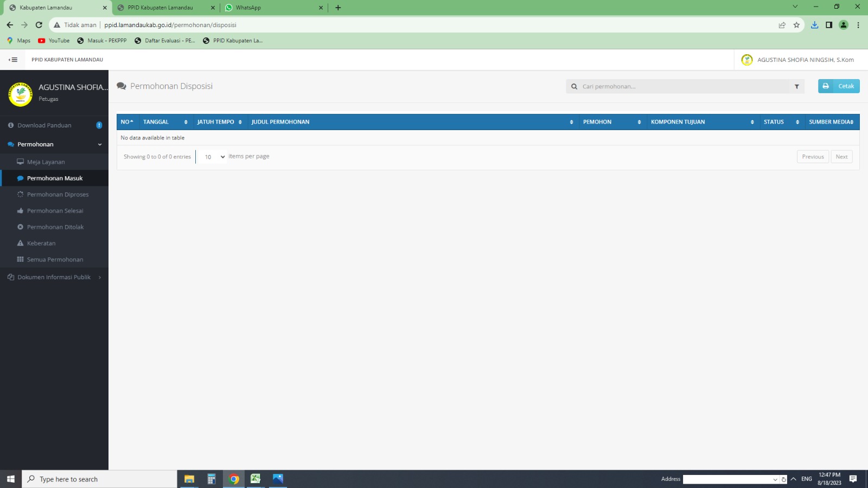
Task: Collapse the Permohonan sidebar menu
Action: (54, 144)
